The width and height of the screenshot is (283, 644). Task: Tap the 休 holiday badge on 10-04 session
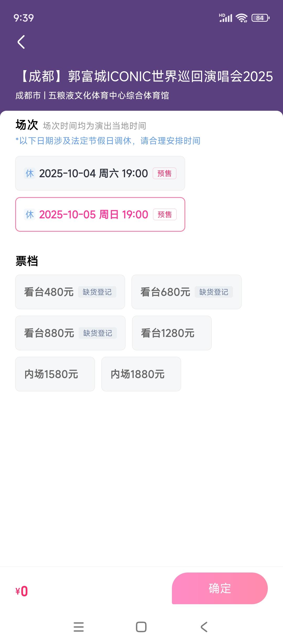pyautogui.click(x=30, y=173)
